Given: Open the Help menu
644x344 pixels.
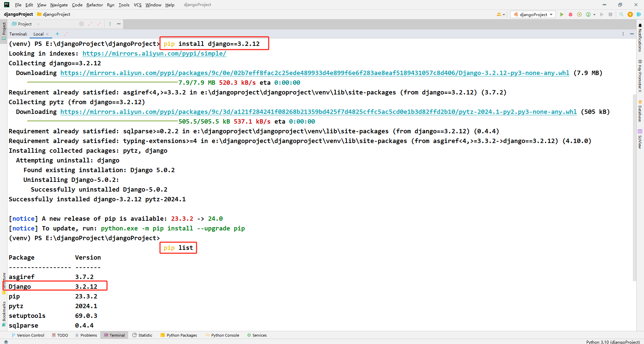Looking at the screenshot, I should pos(170,5).
